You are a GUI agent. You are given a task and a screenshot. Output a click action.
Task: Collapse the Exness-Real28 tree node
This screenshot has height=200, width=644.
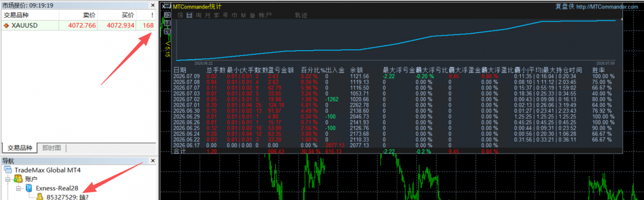pyautogui.click(x=18, y=188)
